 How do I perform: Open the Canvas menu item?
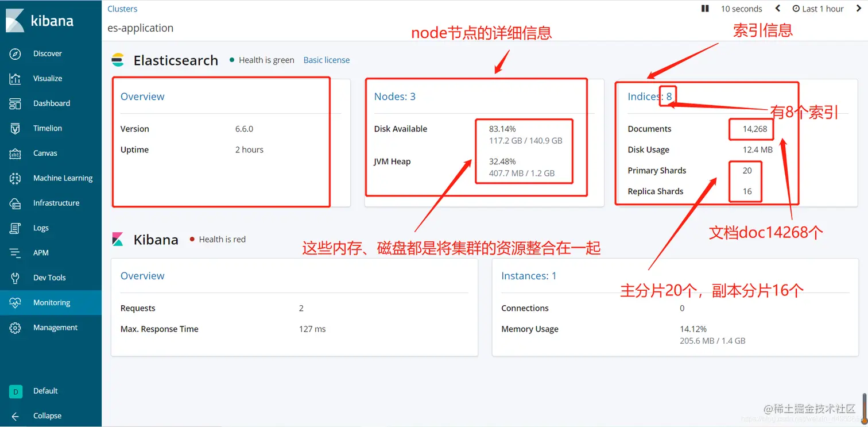tap(45, 153)
